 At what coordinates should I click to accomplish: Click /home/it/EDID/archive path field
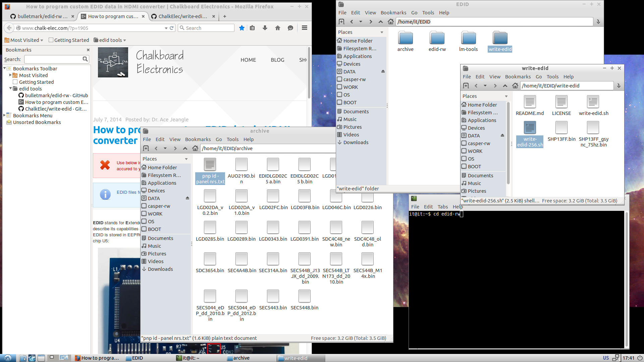point(268,148)
